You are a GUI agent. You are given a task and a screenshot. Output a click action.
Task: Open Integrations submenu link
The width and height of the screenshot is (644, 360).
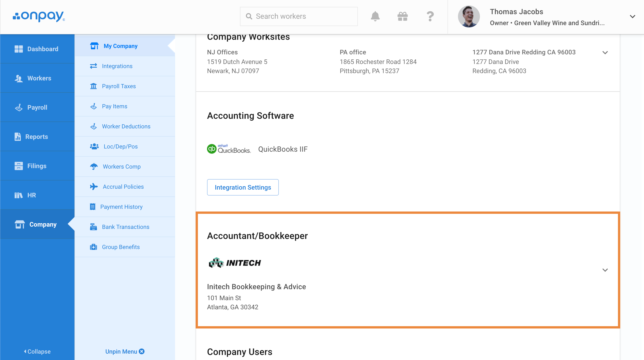(125, 66)
